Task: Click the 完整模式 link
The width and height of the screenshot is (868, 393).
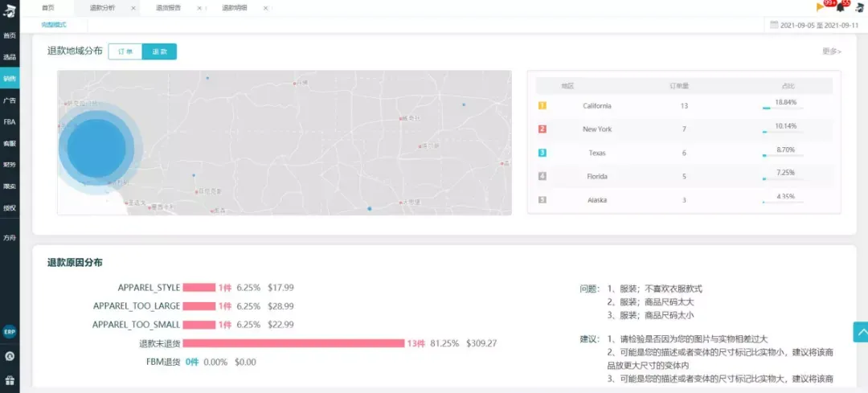Action: coord(54,25)
